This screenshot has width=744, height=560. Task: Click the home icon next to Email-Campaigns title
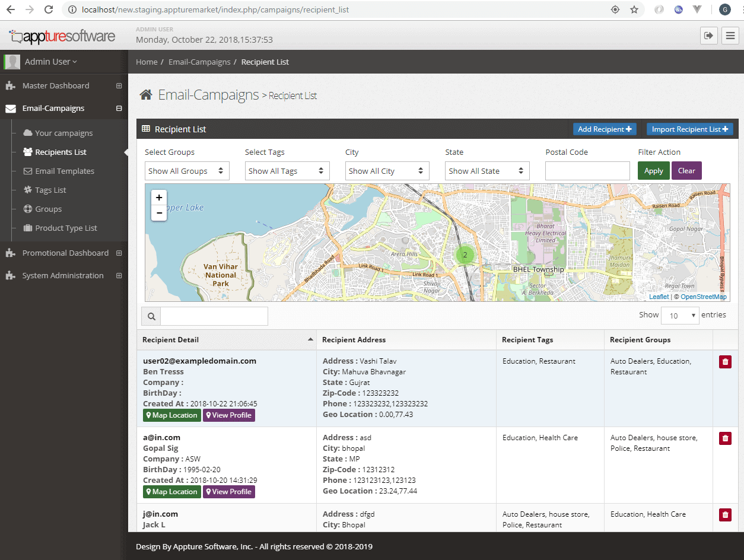coord(145,95)
